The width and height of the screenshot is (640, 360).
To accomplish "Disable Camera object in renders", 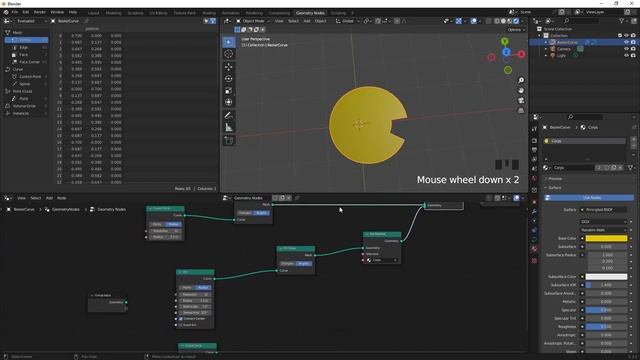I will (x=633, y=49).
